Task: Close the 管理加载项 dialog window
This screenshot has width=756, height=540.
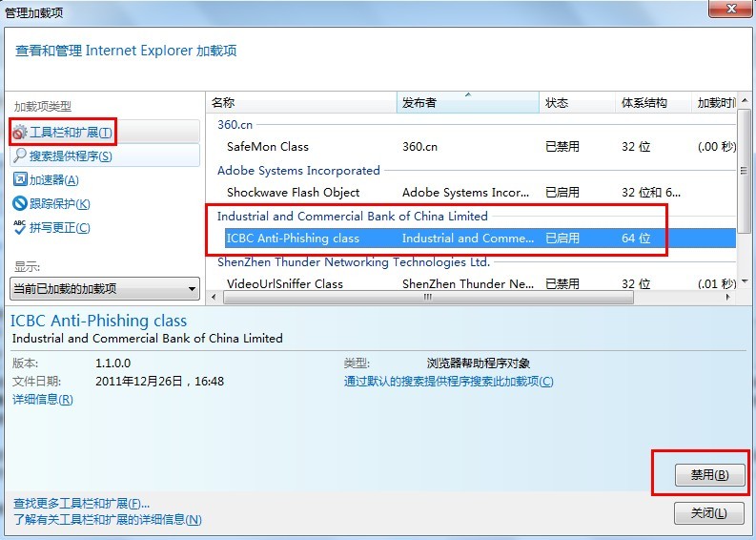Action: coord(730,9)
